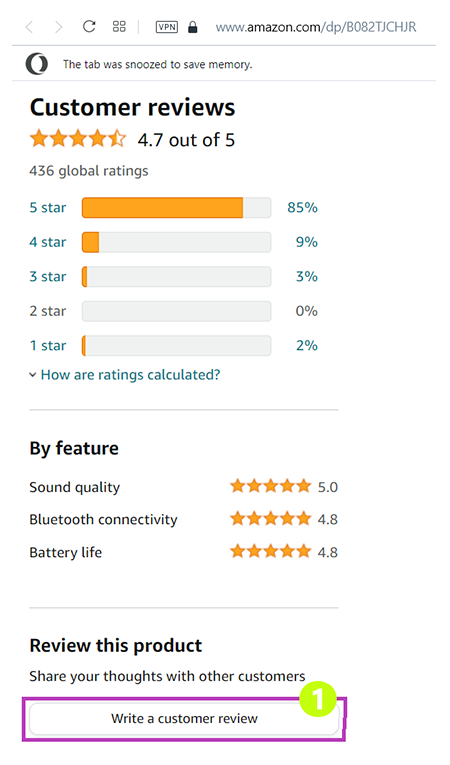Open the speed dial grid icon

(x=119, y=26)
